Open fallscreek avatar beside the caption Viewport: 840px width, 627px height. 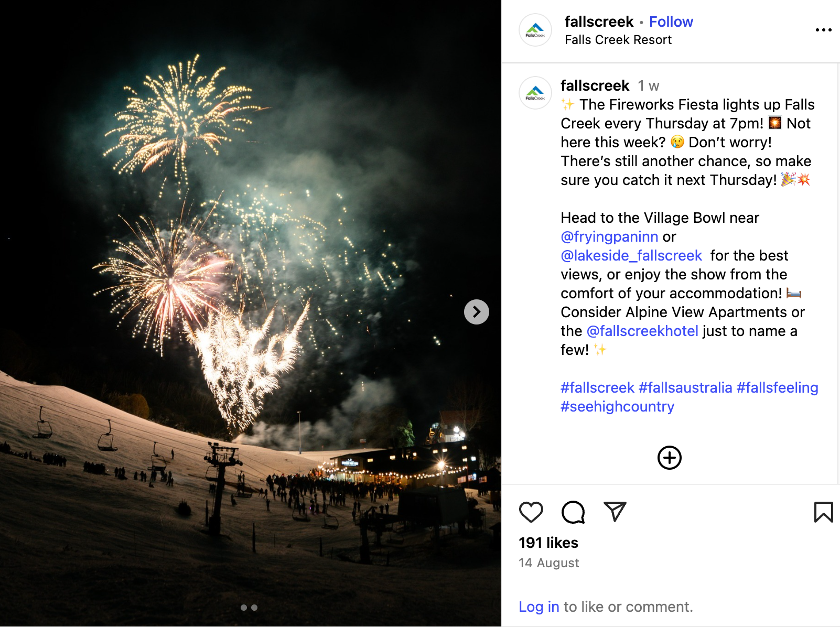click(535, 93)
